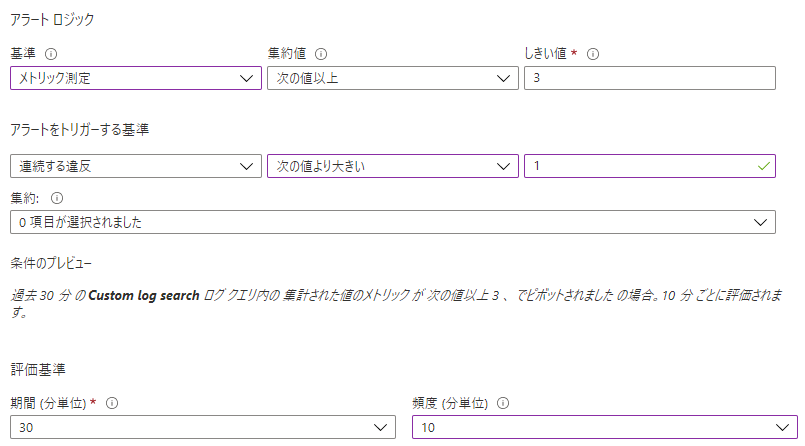Show info tooltip next to 頻度 (分単位) label
805x446 pixels.
click(503, 403)
